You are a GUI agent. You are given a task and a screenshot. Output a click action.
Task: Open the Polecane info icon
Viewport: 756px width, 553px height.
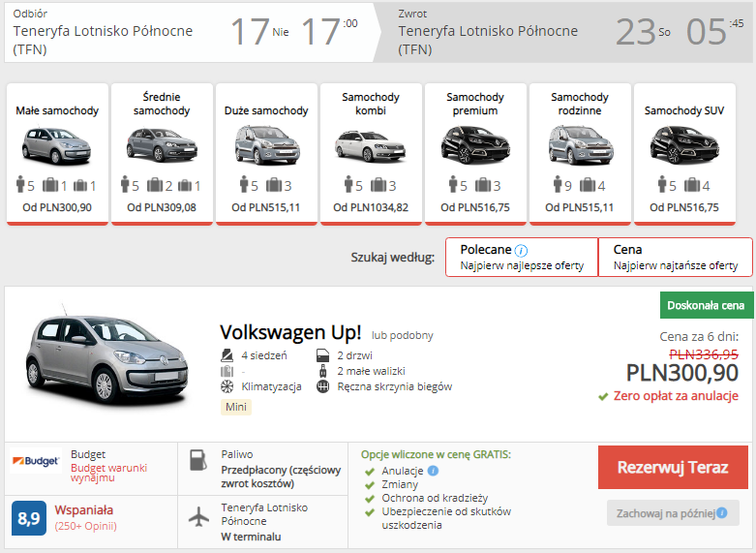pos(521,251)
